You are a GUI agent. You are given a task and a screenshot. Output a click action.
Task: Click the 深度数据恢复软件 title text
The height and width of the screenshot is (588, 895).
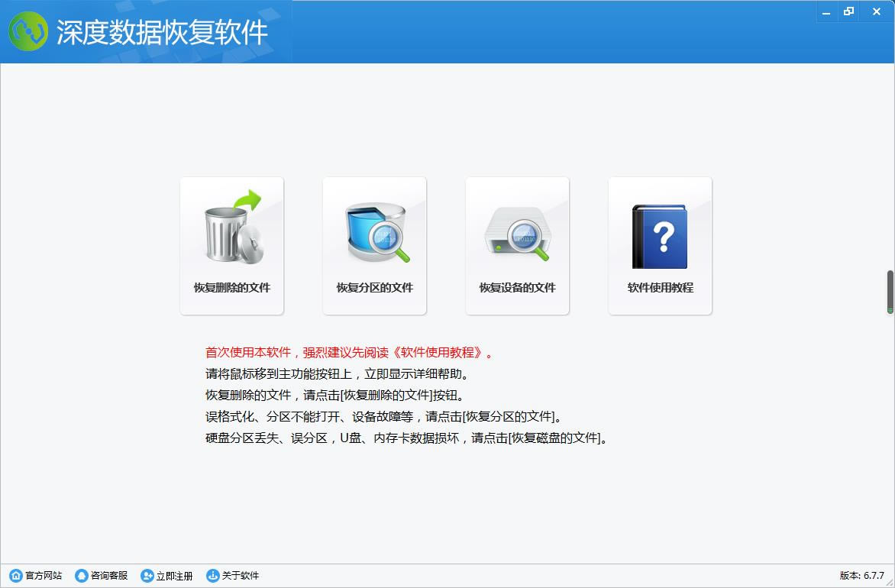pos(162,32)
